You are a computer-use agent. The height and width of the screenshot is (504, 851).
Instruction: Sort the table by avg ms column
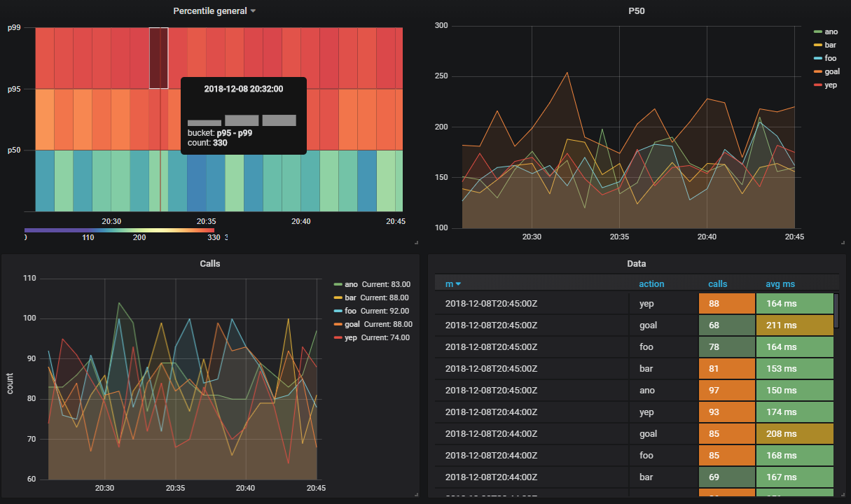(780, 284)
